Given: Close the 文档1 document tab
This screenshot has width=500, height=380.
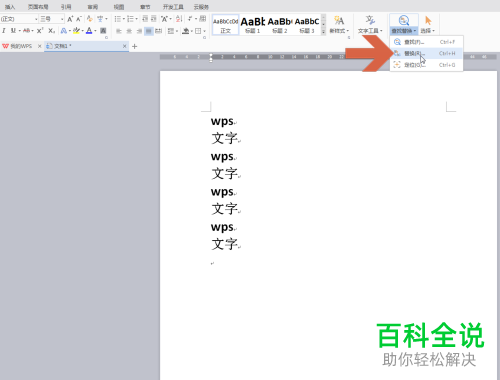Looking at the screenshot, I should (125, 46).
